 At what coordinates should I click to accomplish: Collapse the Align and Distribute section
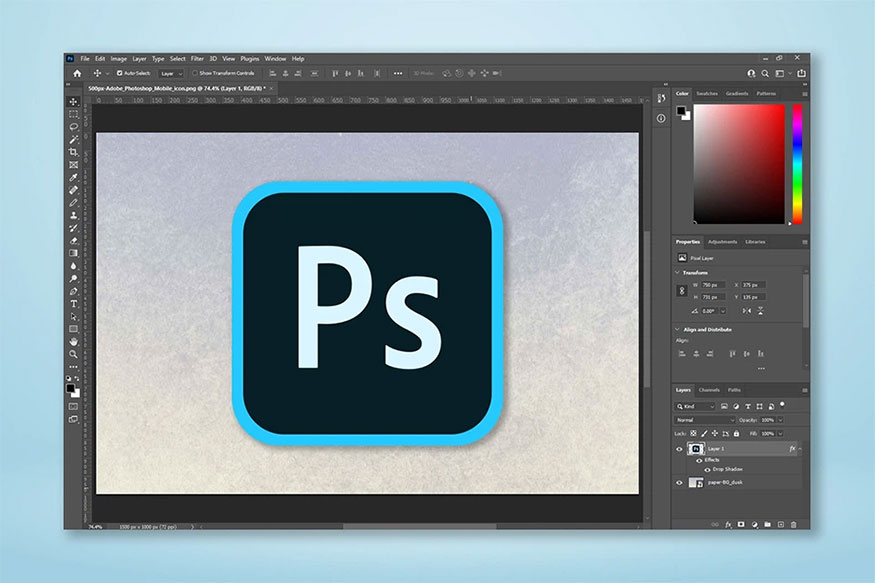(677, 329)
